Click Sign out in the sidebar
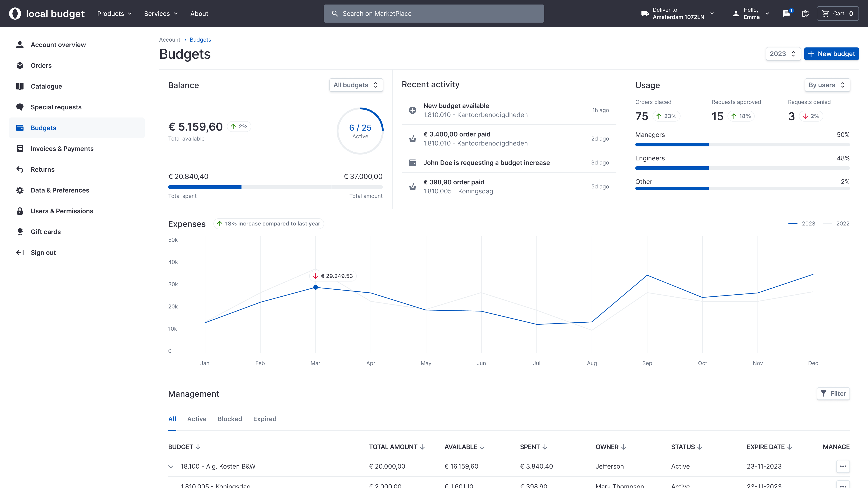This screenshot has width=868, height=488. point(43,253)
